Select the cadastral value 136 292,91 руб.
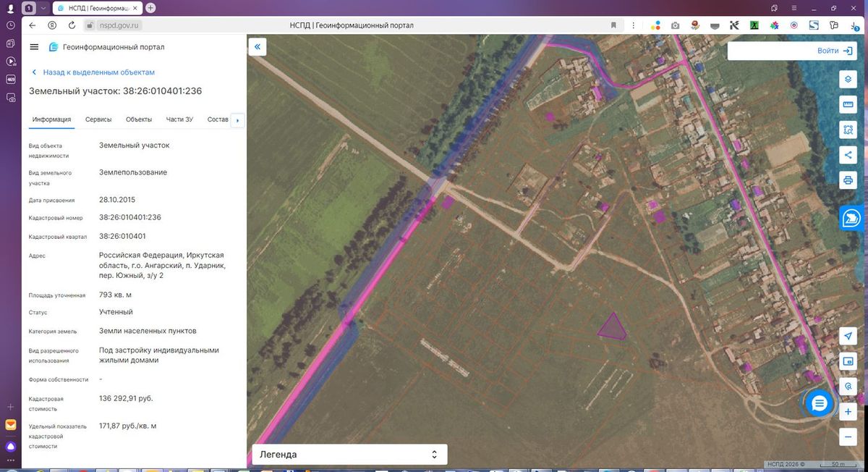Viewport: 868px width, 472px height. (126, 398)
